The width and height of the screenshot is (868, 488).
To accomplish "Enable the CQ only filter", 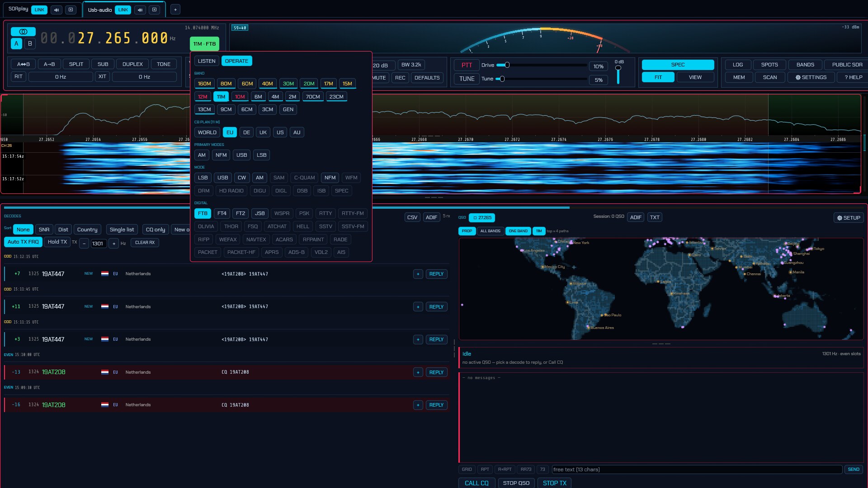I will click(x=155, y=230).
